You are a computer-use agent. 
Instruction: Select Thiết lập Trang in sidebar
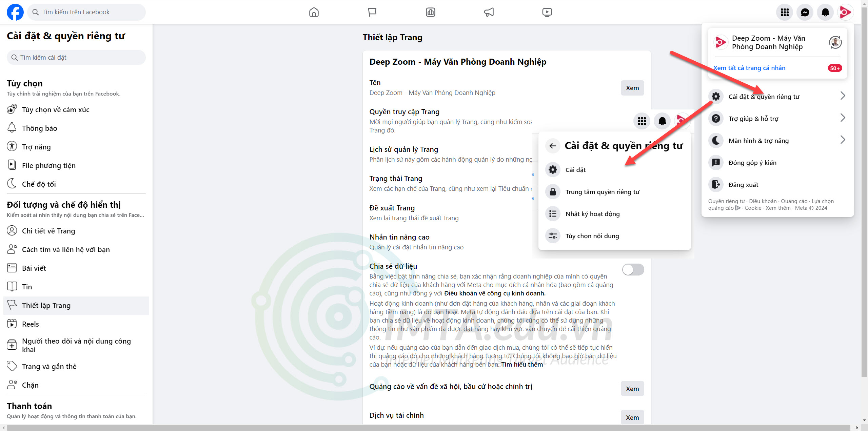coord(76,306)
